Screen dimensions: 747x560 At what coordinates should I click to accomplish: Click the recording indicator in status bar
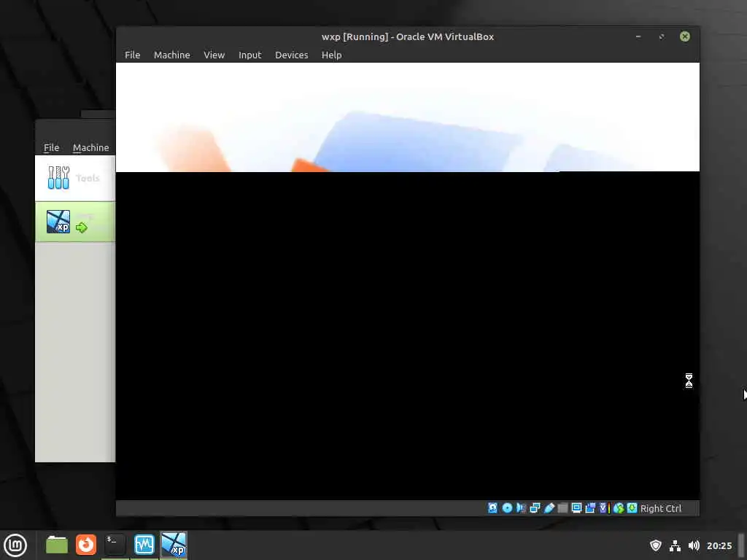[590, 508]
